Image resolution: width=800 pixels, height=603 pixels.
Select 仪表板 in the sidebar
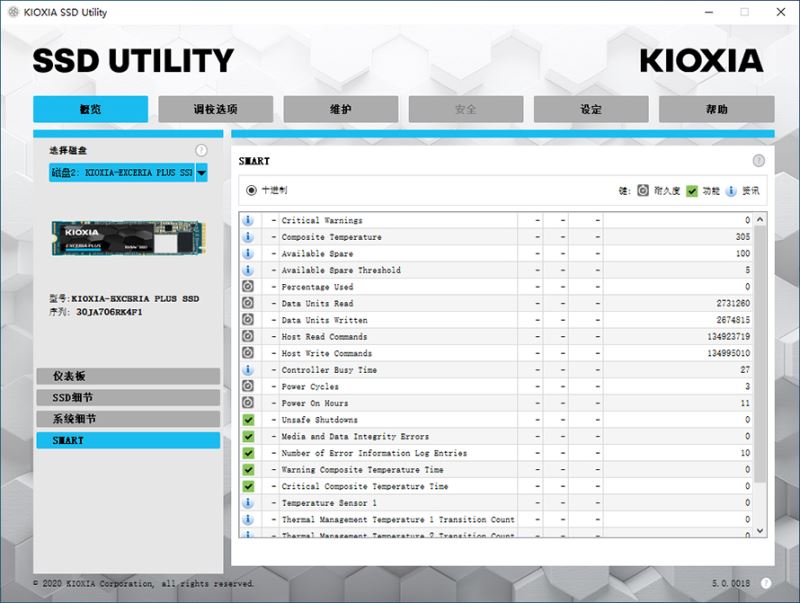click(x=127, y=376)
